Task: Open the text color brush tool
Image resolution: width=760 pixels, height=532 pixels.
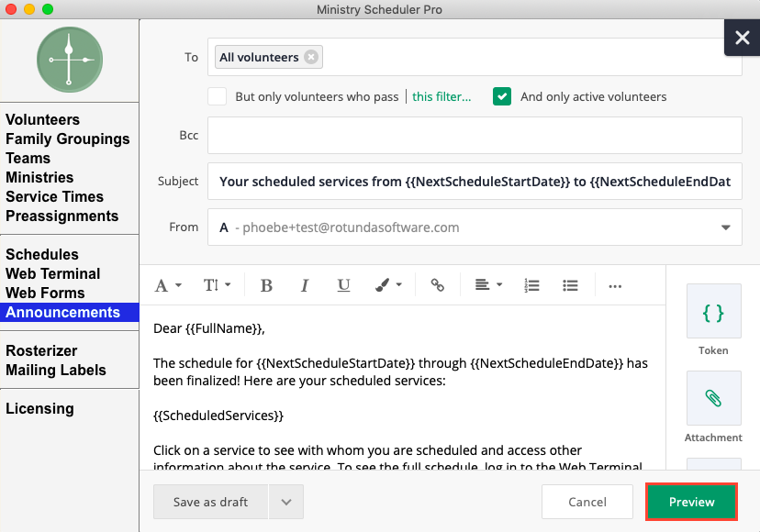Action: 388,285
